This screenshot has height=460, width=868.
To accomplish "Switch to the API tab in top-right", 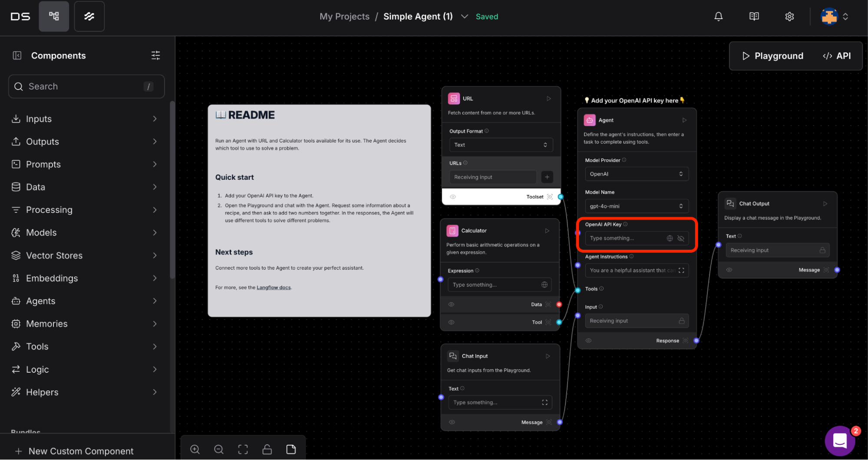I will pos(836,56).
